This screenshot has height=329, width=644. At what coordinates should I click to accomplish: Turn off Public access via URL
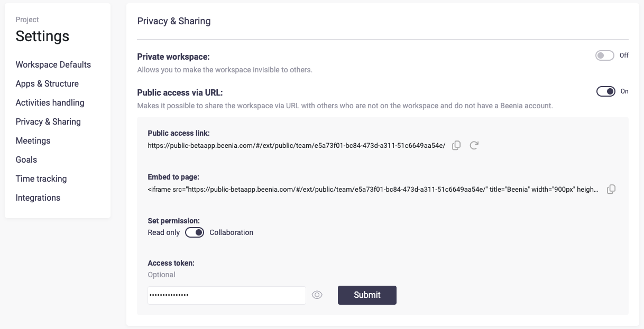(605, 91)
